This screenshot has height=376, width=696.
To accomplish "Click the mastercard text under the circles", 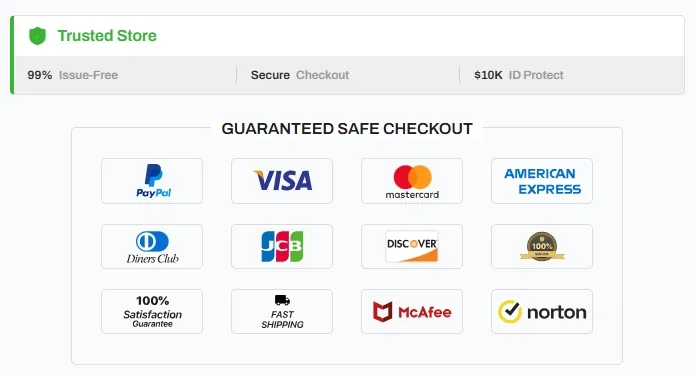I will pos(412,194).
